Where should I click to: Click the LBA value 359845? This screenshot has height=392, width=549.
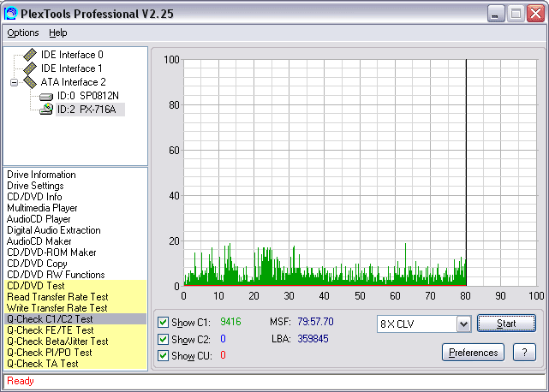pos(313,339)
